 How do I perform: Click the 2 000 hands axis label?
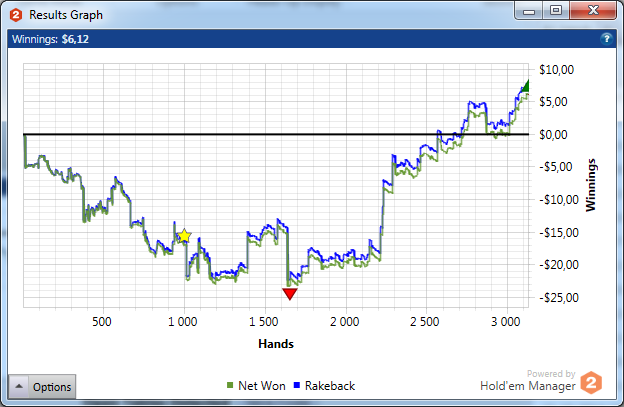[345, 321]
